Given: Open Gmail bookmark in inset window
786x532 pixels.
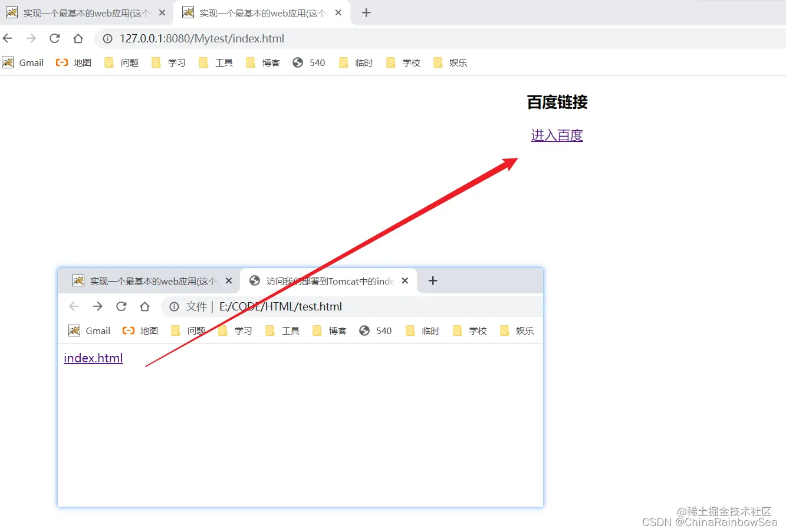Looking at the screenshot, I should coord(90,331).
